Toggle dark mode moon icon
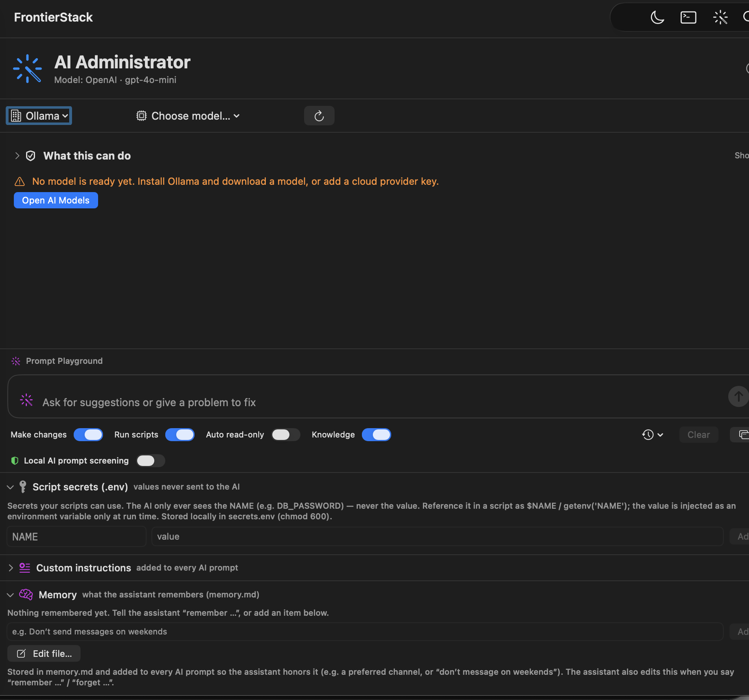Screen dimensions: 749x700 (657, 17)
